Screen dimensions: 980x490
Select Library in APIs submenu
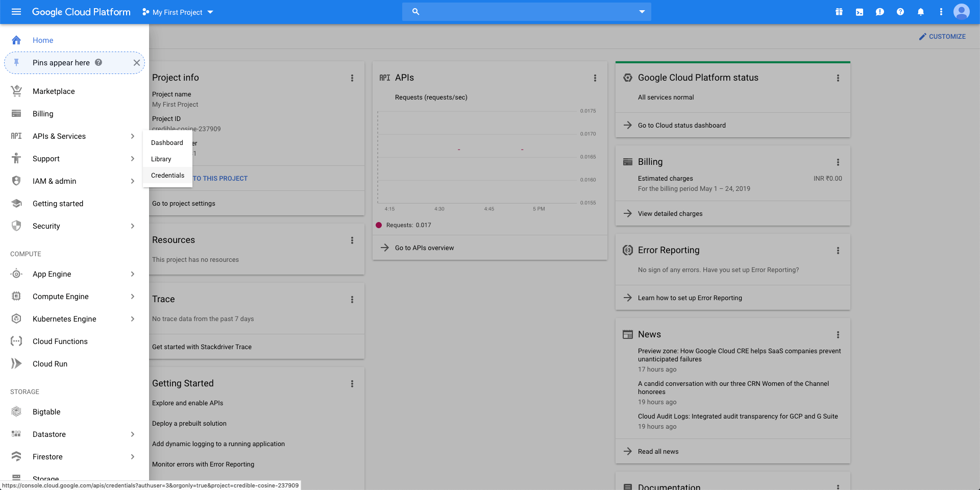[167, 159]
